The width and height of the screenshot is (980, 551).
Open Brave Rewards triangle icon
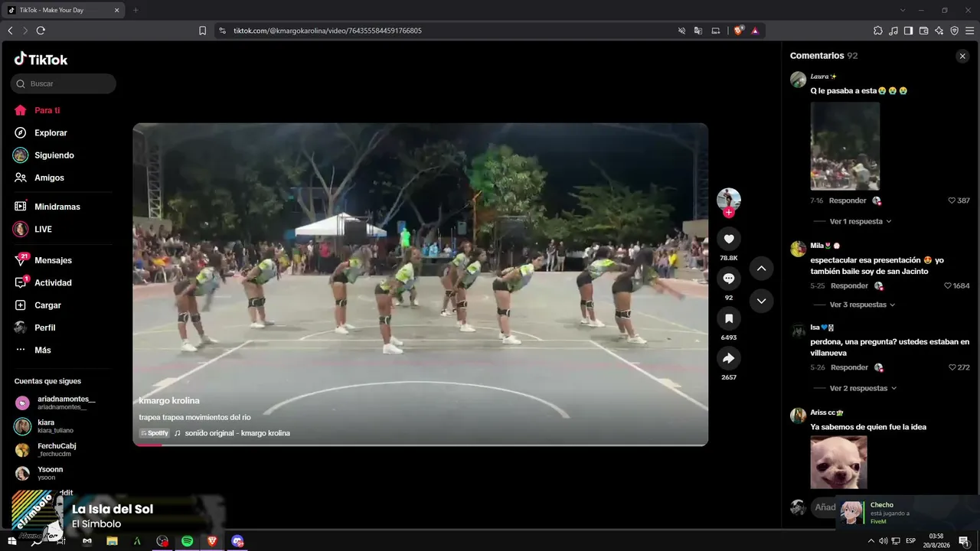click(x=755, y=31)
